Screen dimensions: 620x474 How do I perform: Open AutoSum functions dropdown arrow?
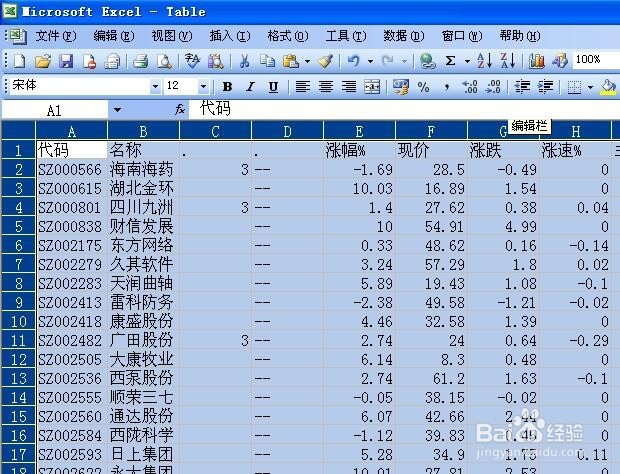click(467, 61)
